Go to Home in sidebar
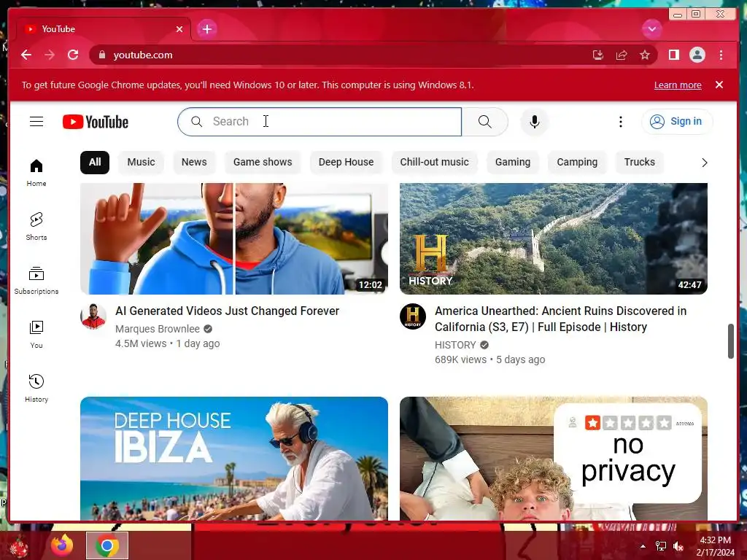This screenshot has height=560, width=747. (x=36, y=172)
